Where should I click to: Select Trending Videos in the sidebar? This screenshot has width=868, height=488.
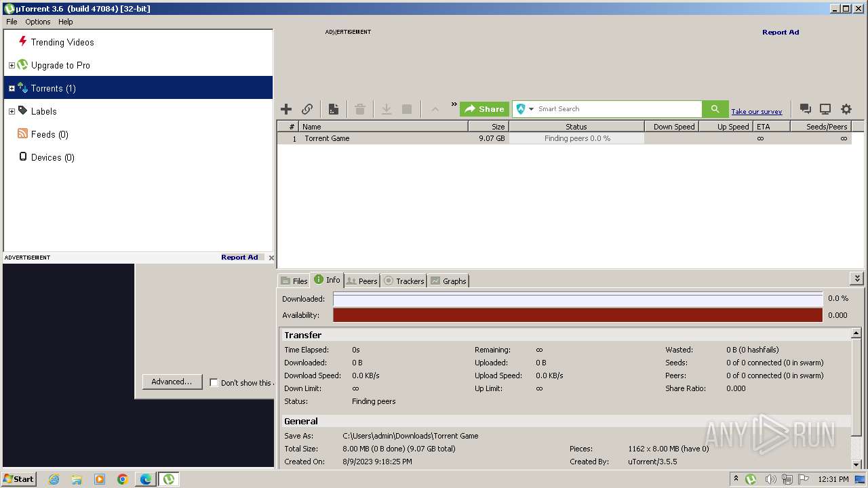tap(62, 42)
